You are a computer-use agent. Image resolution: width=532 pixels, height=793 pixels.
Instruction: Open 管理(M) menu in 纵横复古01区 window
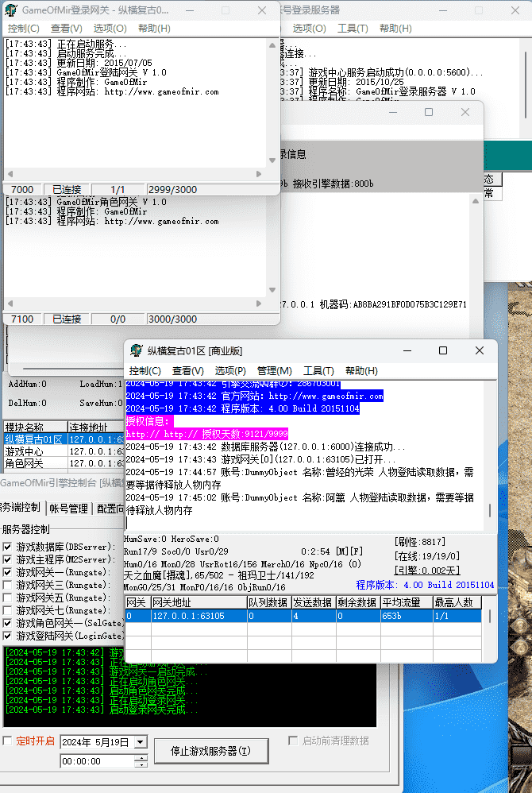[x=274, y=371]
